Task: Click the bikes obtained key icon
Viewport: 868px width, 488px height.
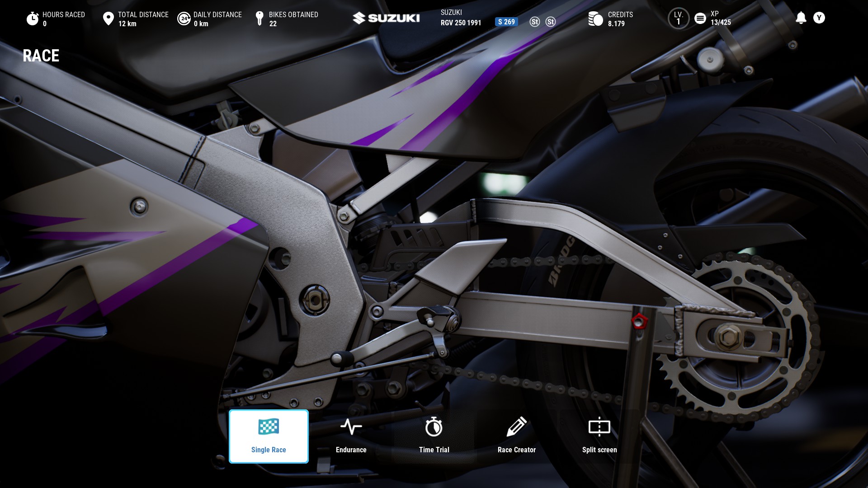Action: (x=259, y=19)
